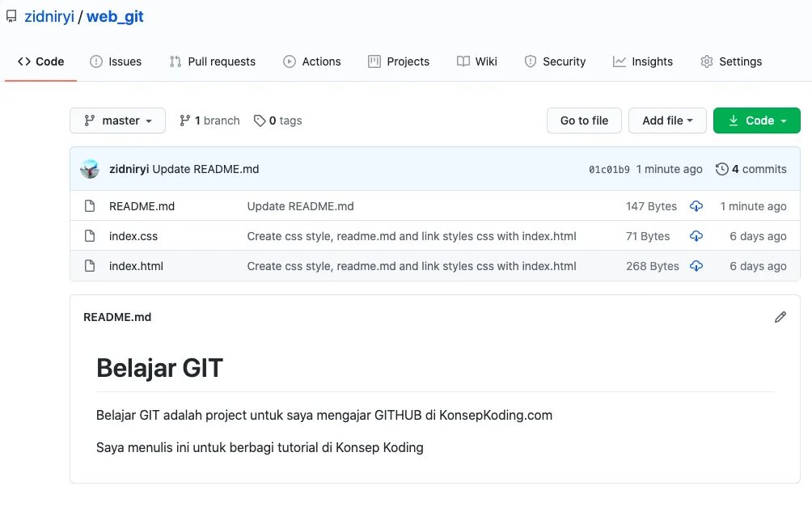Image resolution: width=812 pixels, height=520 pixels.
Task: Open the zidniryi profile link
Action: [x=49, y=16]
